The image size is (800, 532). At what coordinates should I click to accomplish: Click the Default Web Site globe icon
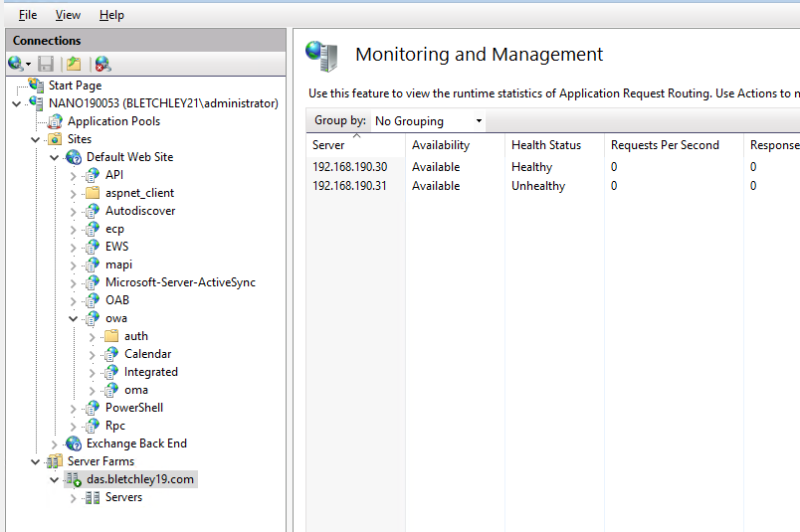coord(74,157)
